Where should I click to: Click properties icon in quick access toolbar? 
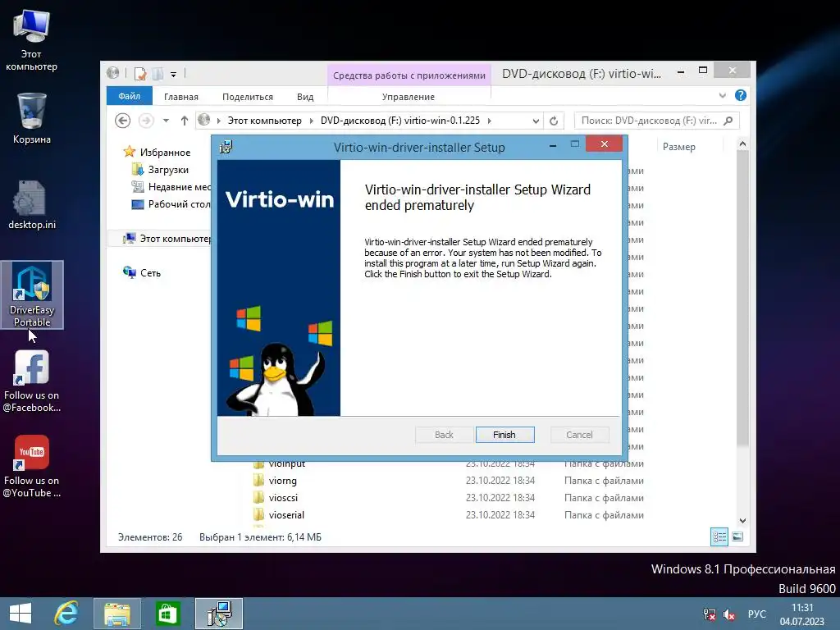(140, 73)
